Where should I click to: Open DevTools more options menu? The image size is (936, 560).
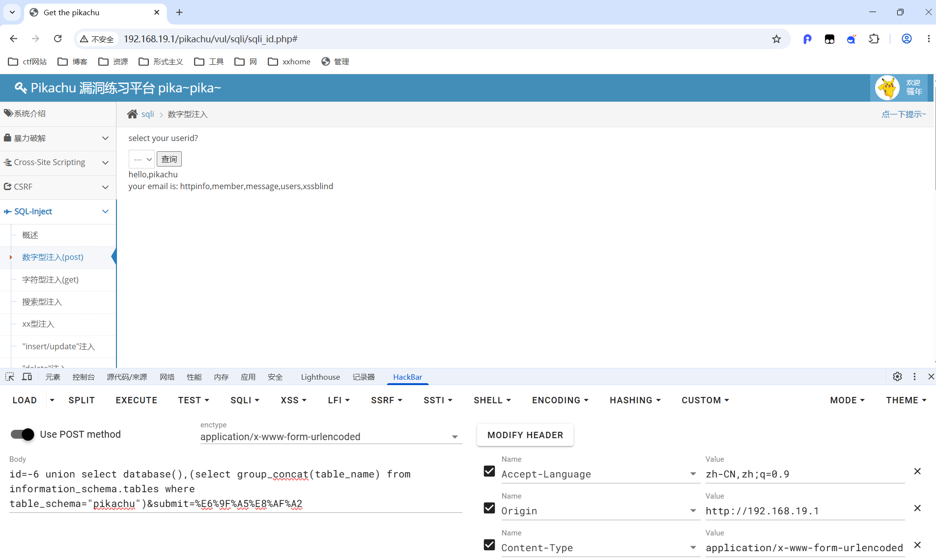tap(914, 377)
